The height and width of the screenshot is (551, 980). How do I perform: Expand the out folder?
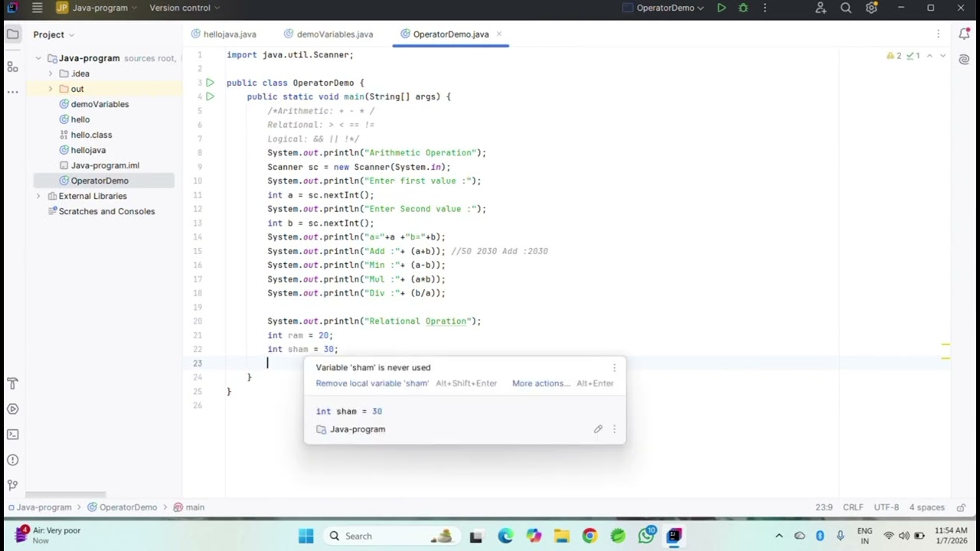pos(51,89)
